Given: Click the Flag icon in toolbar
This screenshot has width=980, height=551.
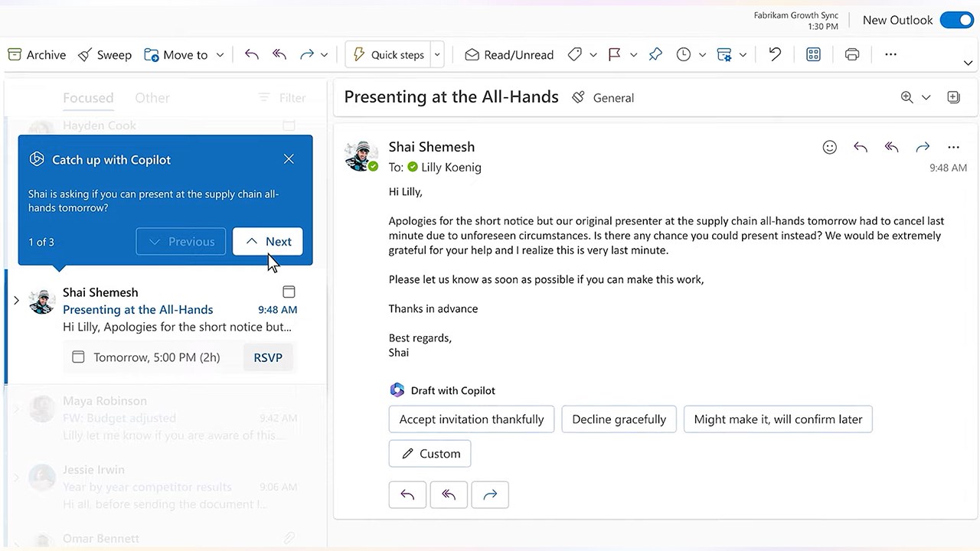Looking at the screenshot, I should click(x=614, y=54).
